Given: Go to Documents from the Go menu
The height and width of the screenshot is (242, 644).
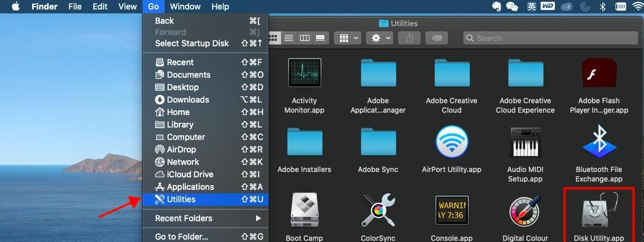Looking at the screenshot, I should [205, 74].
